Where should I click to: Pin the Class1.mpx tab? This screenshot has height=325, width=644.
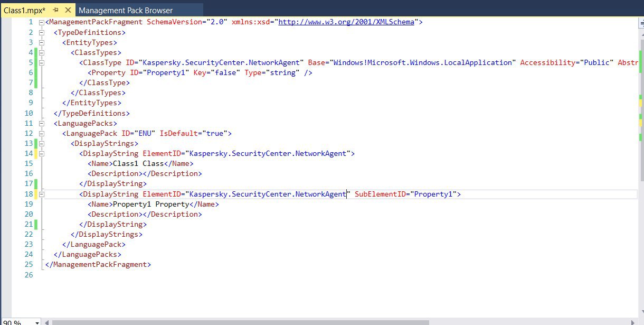click(55, 10)
